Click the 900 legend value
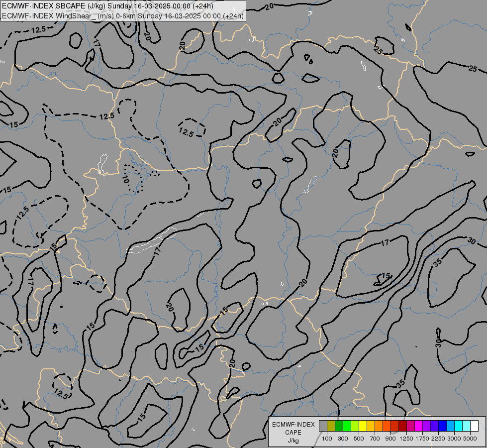The image size is (487, 448). tap(390, 439)
